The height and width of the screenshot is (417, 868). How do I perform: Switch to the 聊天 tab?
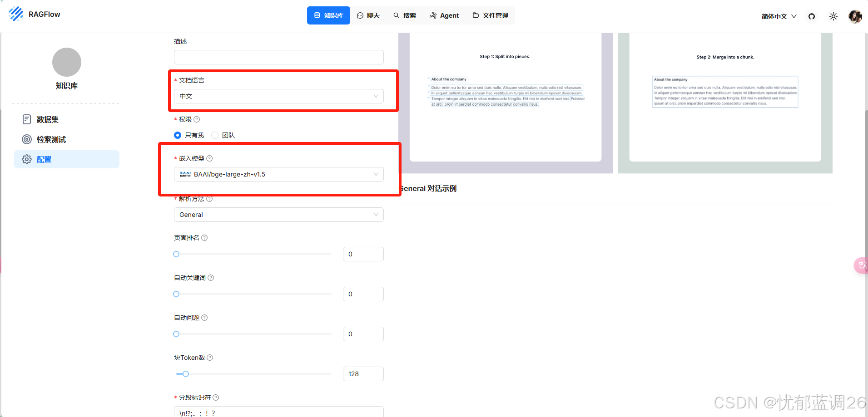pyautogui.click(x=368, y=15)
